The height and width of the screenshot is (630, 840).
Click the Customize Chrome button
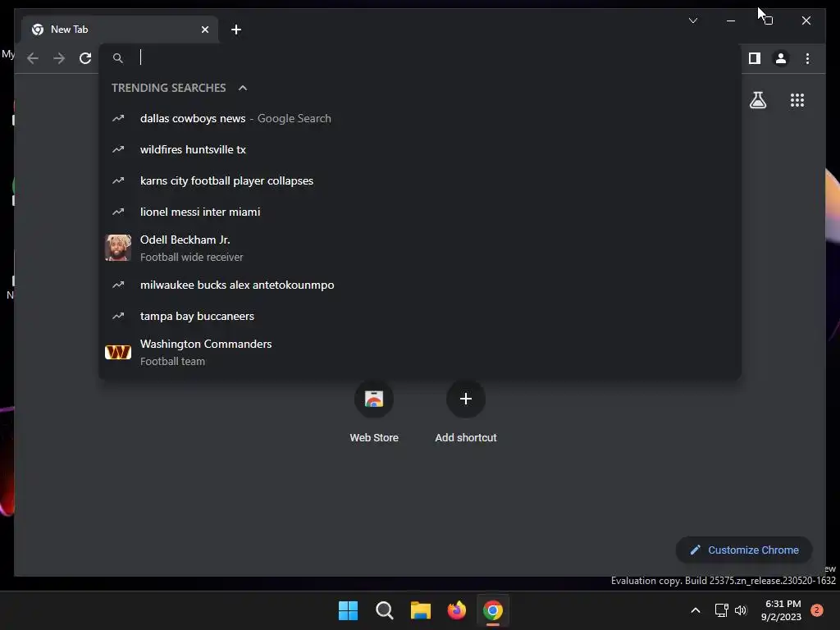[x=744, y=550]
